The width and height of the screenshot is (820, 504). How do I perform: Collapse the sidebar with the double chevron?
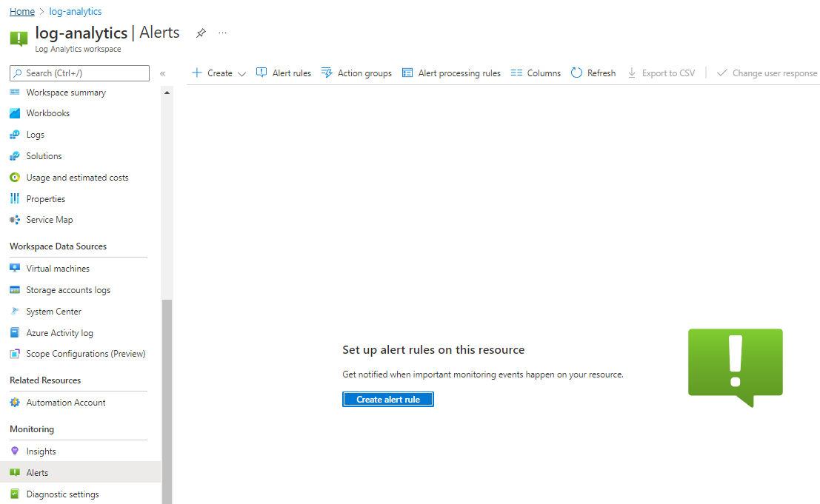[163, 74]
